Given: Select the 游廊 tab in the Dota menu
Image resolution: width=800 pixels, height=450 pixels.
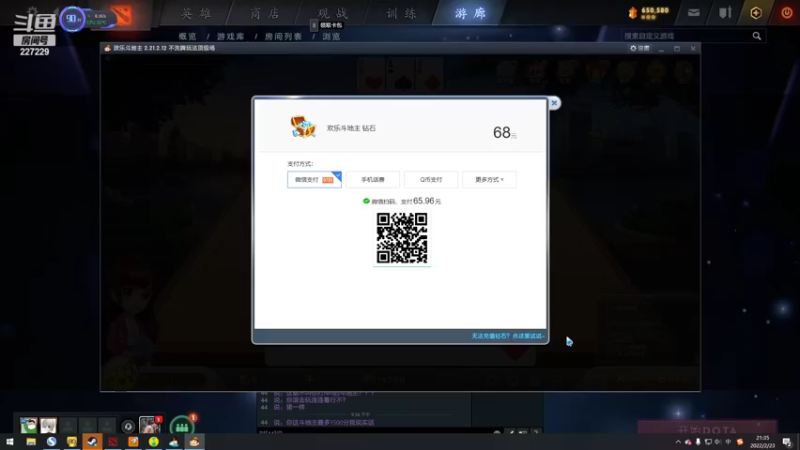Looking at the screenshot, I should point(470,13).
